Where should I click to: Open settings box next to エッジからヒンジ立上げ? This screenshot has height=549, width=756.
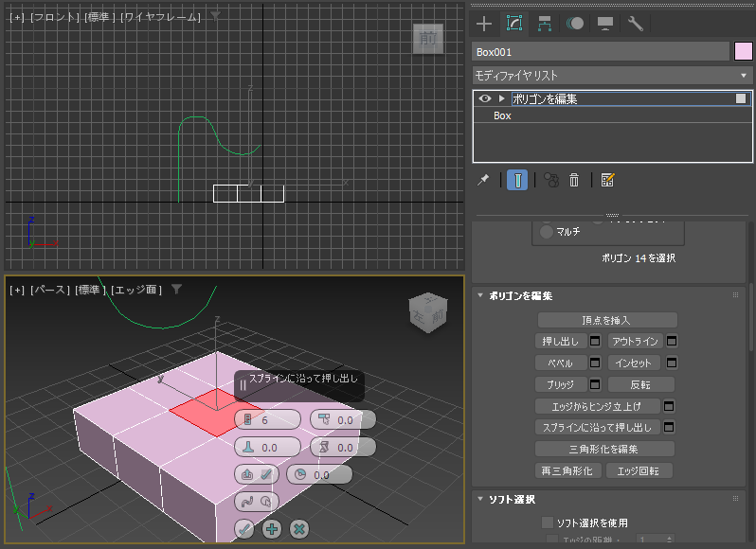(x=669, y=406)
